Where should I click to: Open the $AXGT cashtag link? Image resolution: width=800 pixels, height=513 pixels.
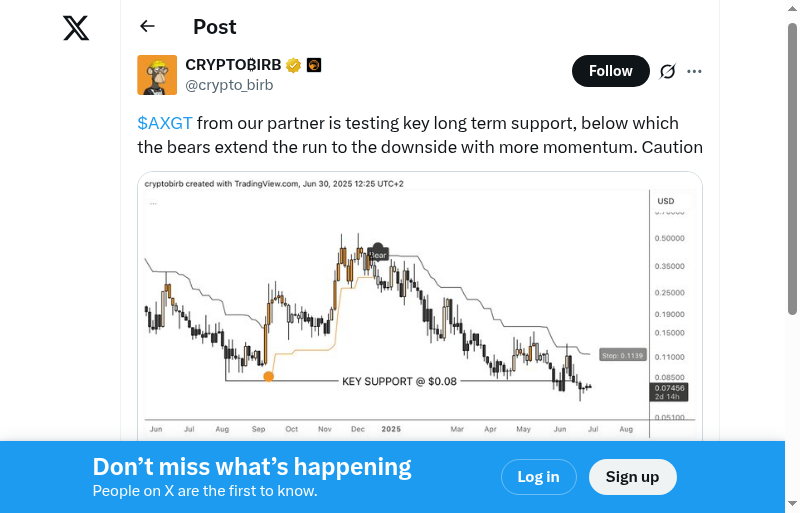(165, 123)
